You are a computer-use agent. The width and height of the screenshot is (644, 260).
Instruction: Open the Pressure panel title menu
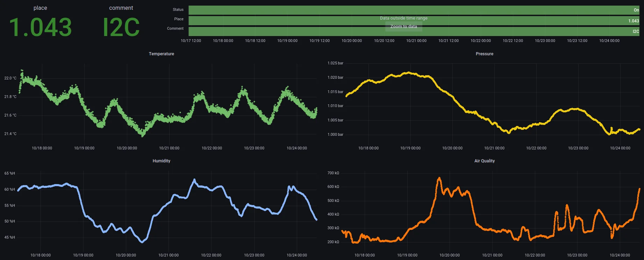pos(484,54)
